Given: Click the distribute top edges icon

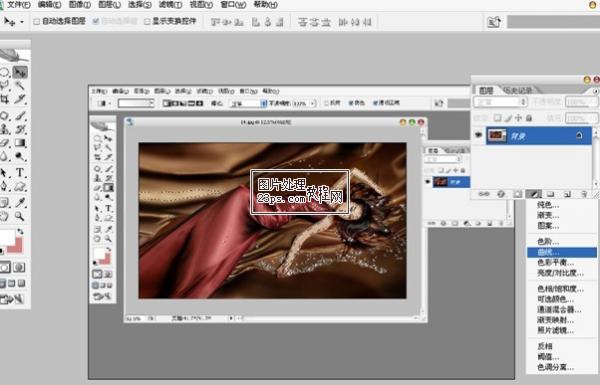Looking at the screenshot, I should pyautogui.click(x=303, y=22).
